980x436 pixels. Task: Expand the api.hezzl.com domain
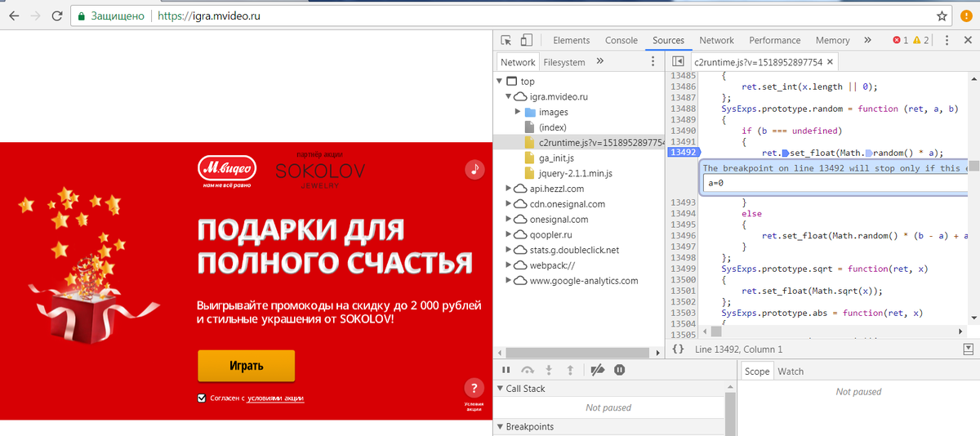[x=510, y=189]
